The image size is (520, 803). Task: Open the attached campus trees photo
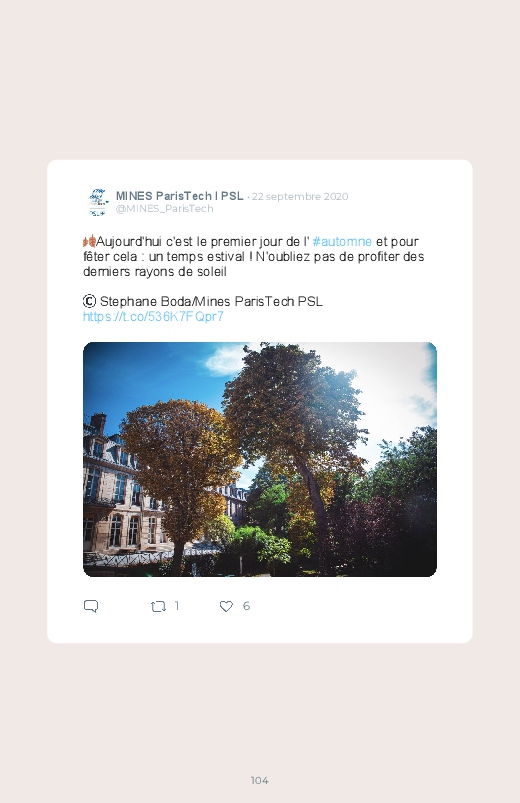260,459
